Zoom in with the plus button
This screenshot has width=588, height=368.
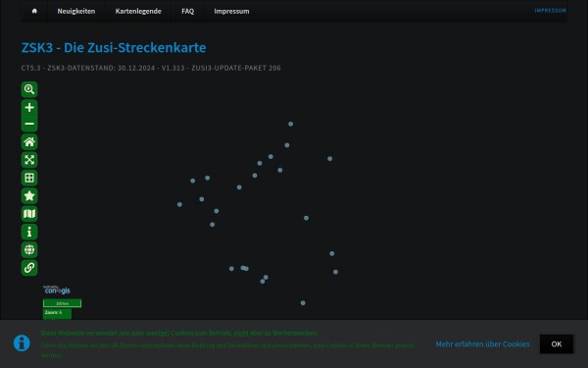[x=29, y=107]
